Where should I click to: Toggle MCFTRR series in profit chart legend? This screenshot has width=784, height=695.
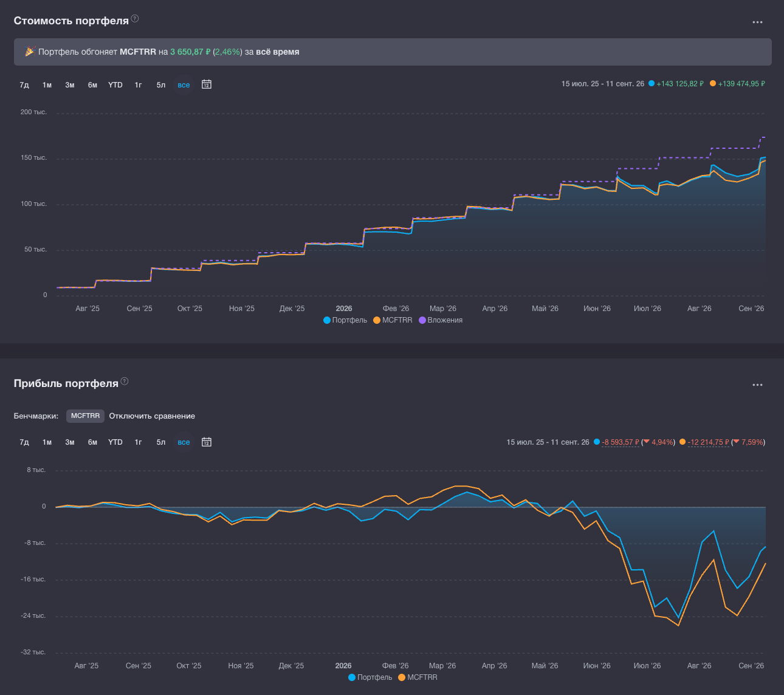click(x=418, y=677)
